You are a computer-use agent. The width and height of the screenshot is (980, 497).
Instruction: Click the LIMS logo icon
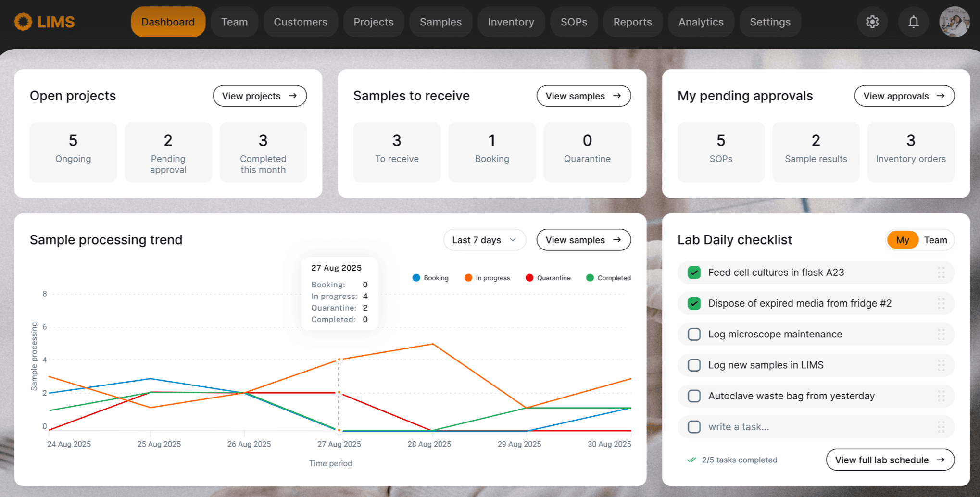point(23,22)
